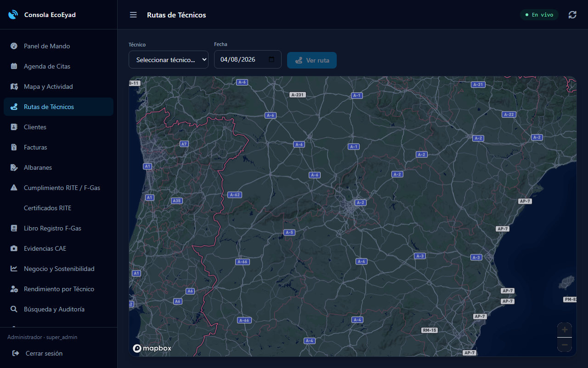The image size is (588, 368).
Task: Click the RM-15 road label on map
Action: (x=430, y=330)
